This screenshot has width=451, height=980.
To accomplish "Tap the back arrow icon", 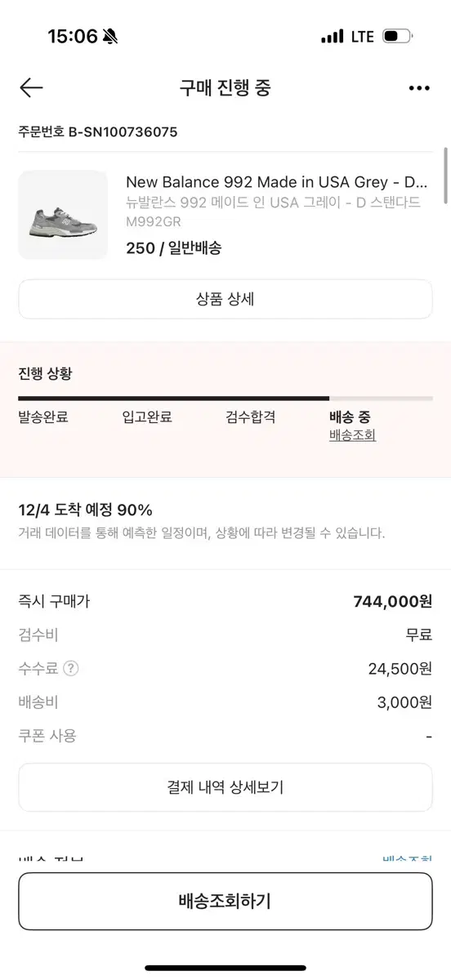I will 31,88.
